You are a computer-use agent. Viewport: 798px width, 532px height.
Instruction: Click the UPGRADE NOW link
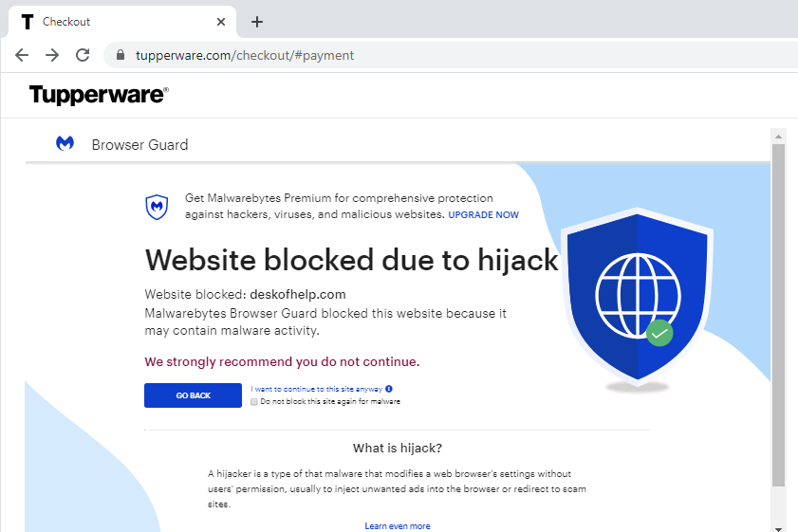point(483,215)
